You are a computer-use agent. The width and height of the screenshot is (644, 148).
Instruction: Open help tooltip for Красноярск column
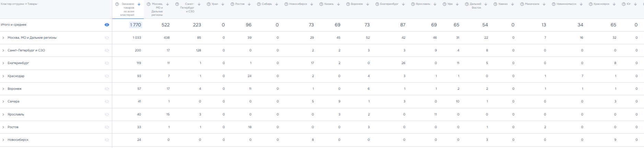click(x=591, y=4)
